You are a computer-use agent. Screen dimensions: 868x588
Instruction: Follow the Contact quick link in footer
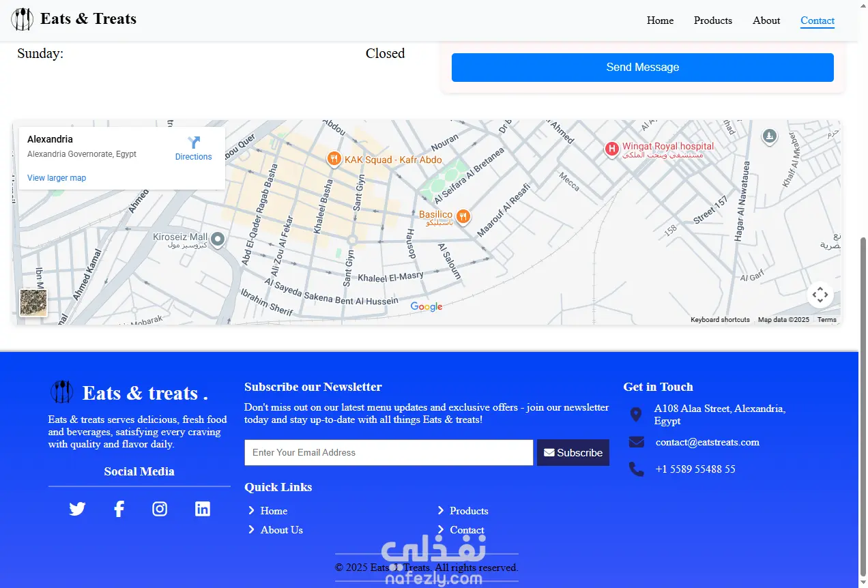click(467, 530)
